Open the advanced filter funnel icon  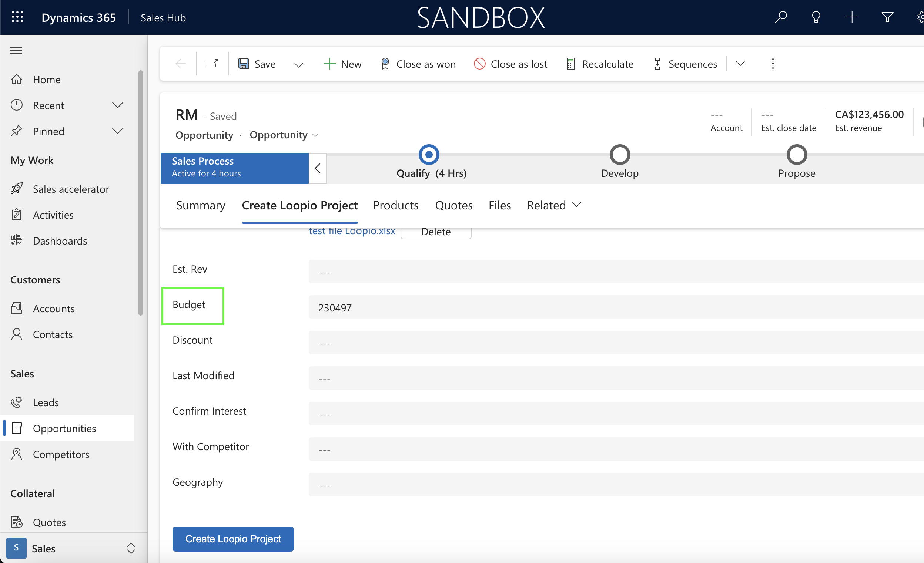(887, 17)
